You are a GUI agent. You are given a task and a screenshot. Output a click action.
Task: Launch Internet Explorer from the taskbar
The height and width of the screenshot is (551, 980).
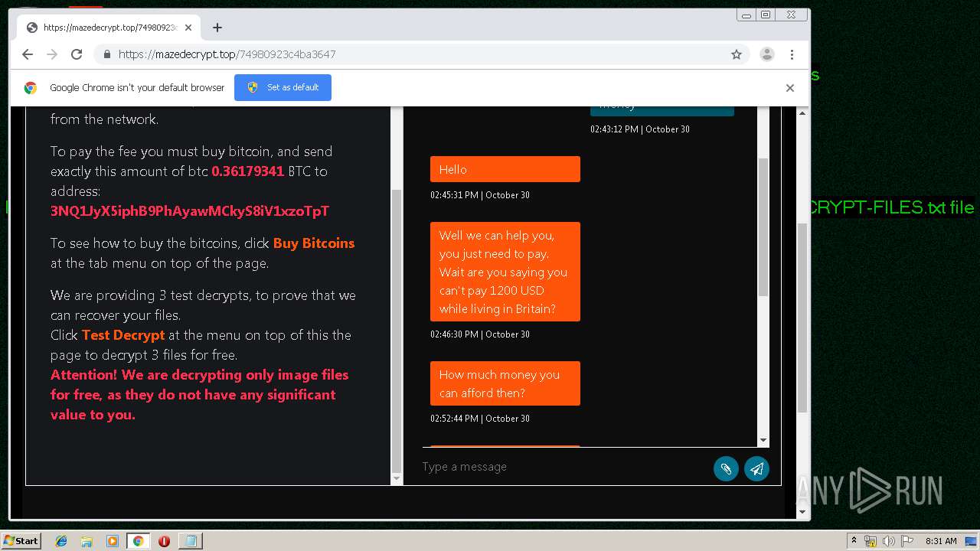(61, 541)
